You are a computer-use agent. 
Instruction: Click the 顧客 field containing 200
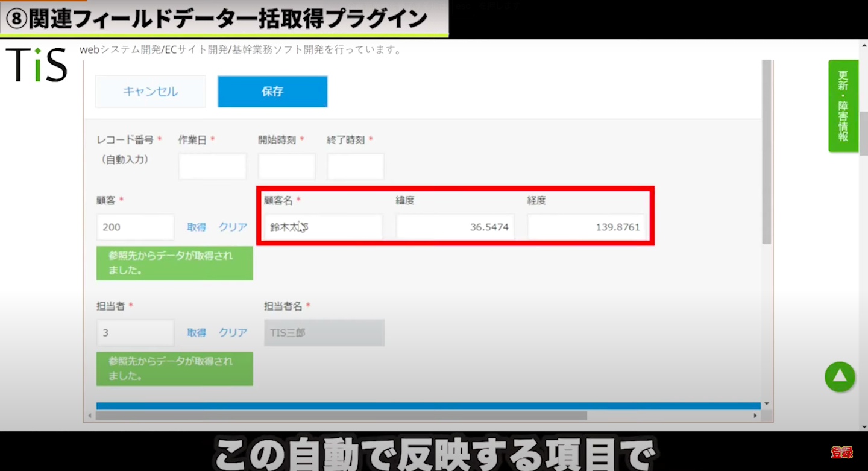click(135, 227)
